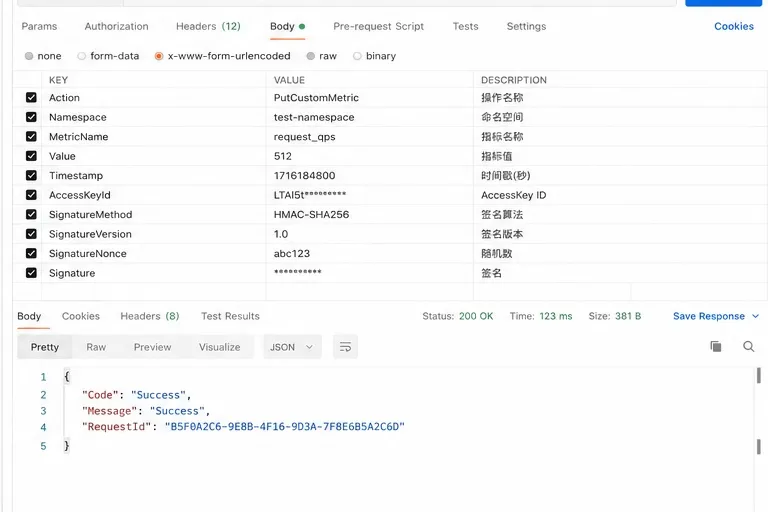Click the RequestId value in response
This screenshot has height=512, width=768.
click(285, 427)
